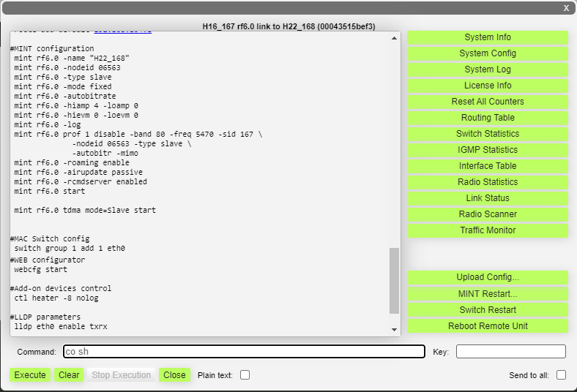This screenshot has height=392, width=577.
Task: Click the Command input field
Action: (x=244, y=352)
